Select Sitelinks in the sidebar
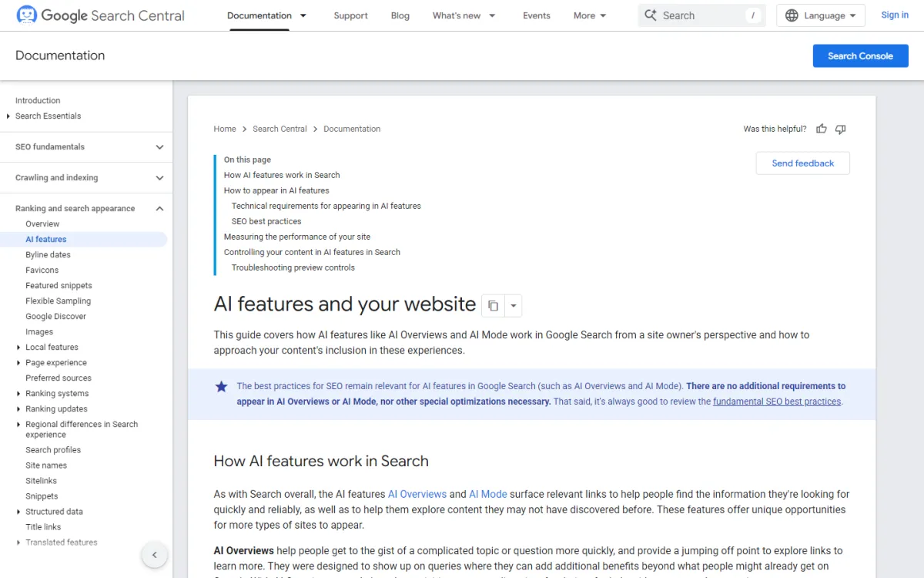 pos(41,481)
